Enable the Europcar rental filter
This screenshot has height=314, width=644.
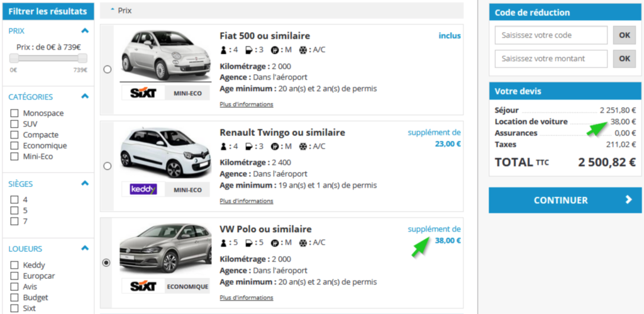click(x=14, y=276)
